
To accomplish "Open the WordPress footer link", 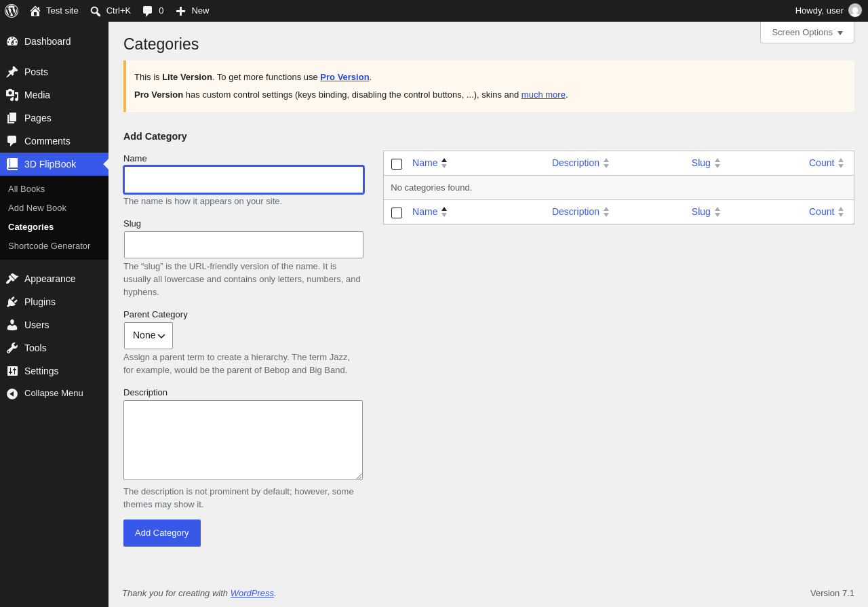I will (252, 593).
